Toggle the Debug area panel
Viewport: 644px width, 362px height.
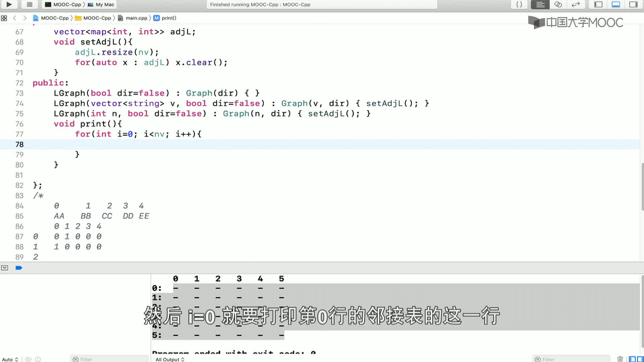coord(616,4)
